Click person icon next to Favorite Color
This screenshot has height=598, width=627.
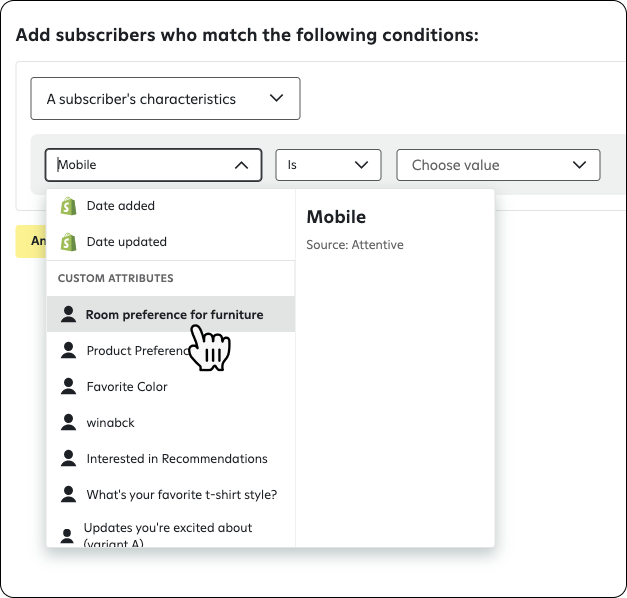point(68,386)
